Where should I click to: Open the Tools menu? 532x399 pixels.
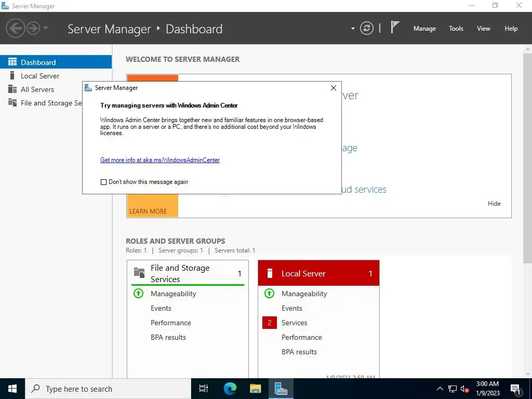click(456, 29)
